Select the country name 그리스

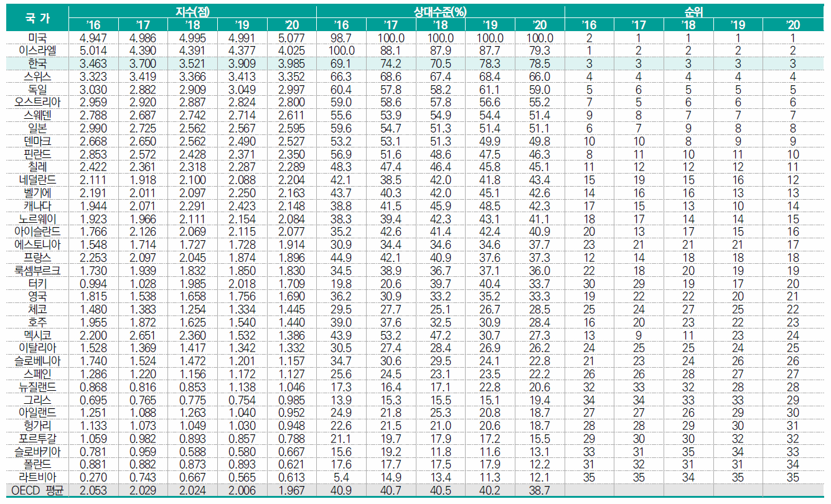[37, 399]
